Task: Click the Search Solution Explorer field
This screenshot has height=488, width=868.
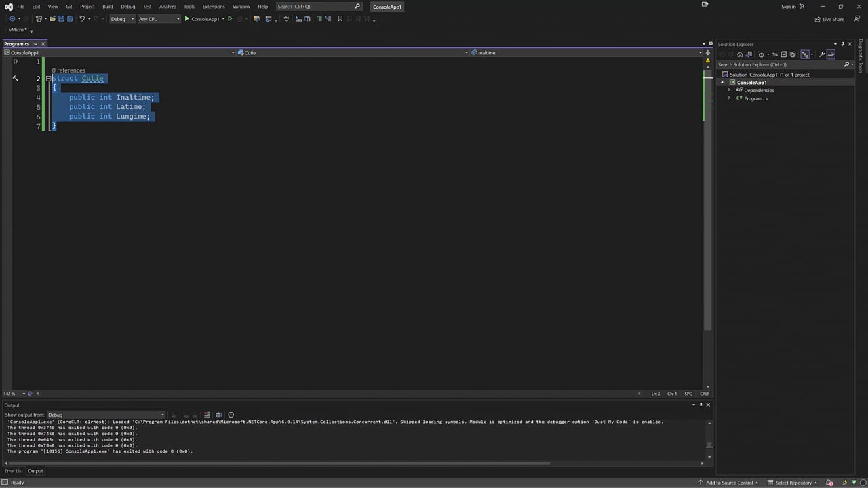Action: 784,64
